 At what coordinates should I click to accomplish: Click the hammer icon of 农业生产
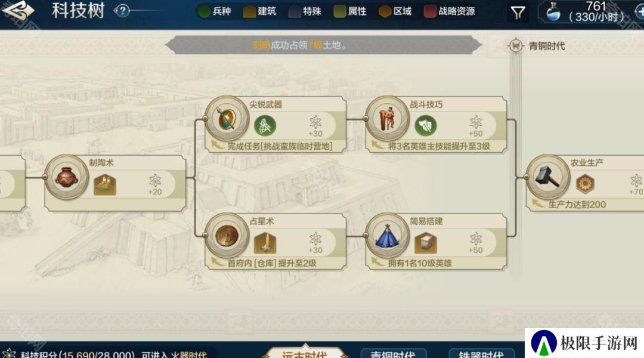548,177
